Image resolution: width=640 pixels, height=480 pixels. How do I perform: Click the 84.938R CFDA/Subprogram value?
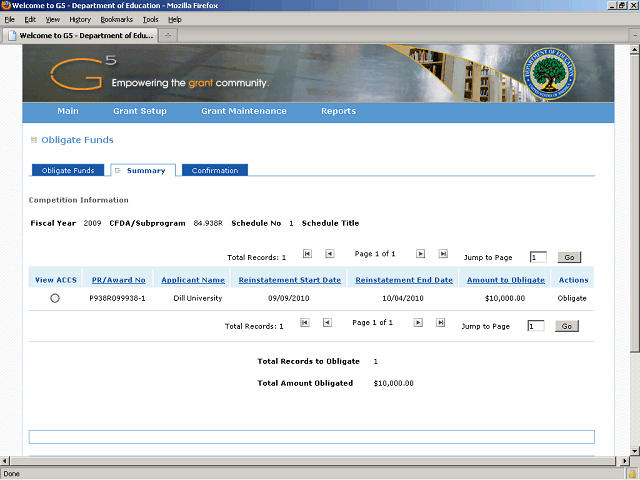tap(208, 223)
